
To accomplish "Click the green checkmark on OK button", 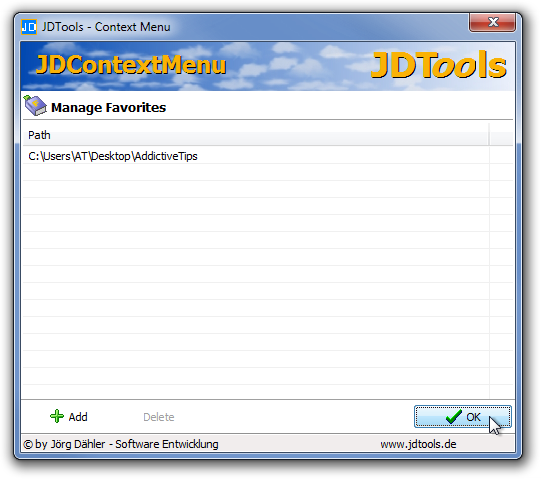I will pyautogui.click(x=453, y=417).
